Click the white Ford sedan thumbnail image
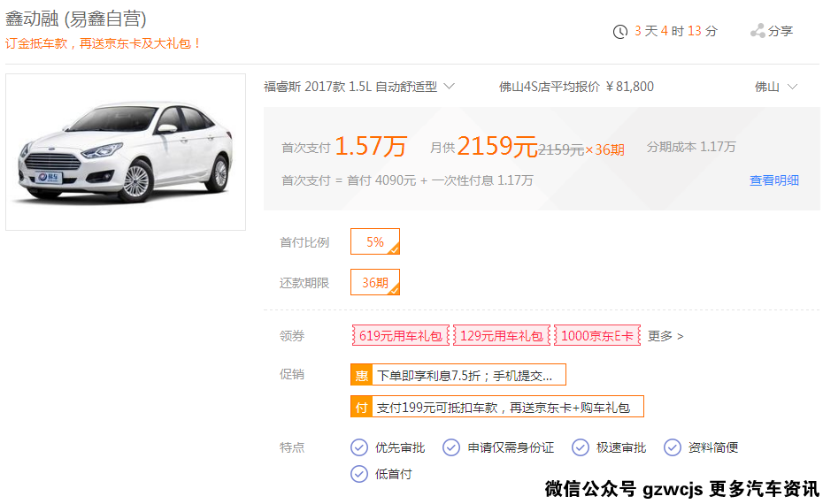This screenshot has height=504, width=823. point(126,152)
